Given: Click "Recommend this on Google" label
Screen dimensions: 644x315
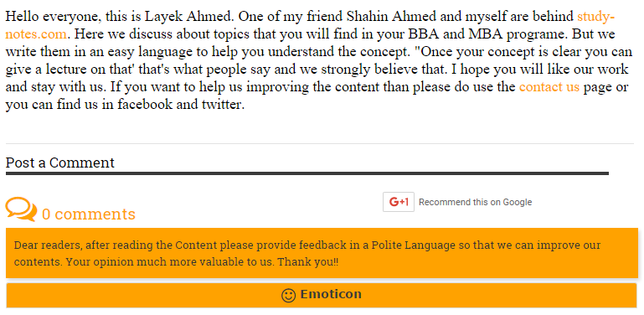Looking at the screenshot, I should (x=475, y=202).
